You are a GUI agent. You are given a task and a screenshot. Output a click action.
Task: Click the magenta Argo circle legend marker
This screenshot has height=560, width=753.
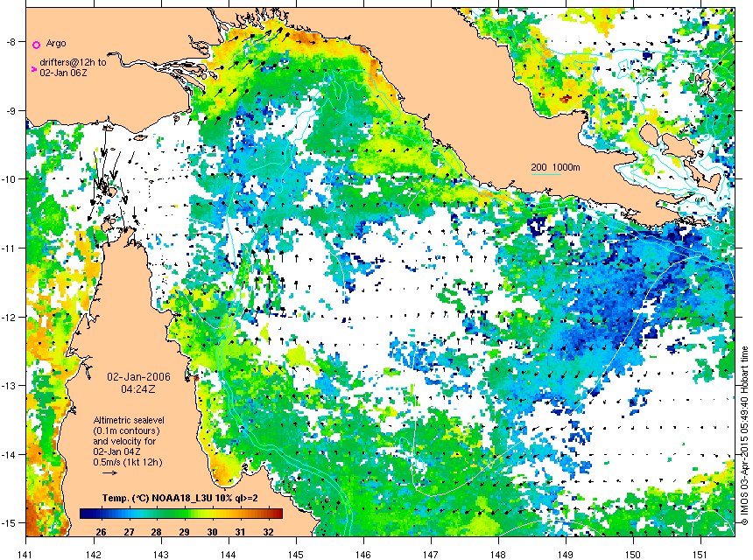pos(36,45)
